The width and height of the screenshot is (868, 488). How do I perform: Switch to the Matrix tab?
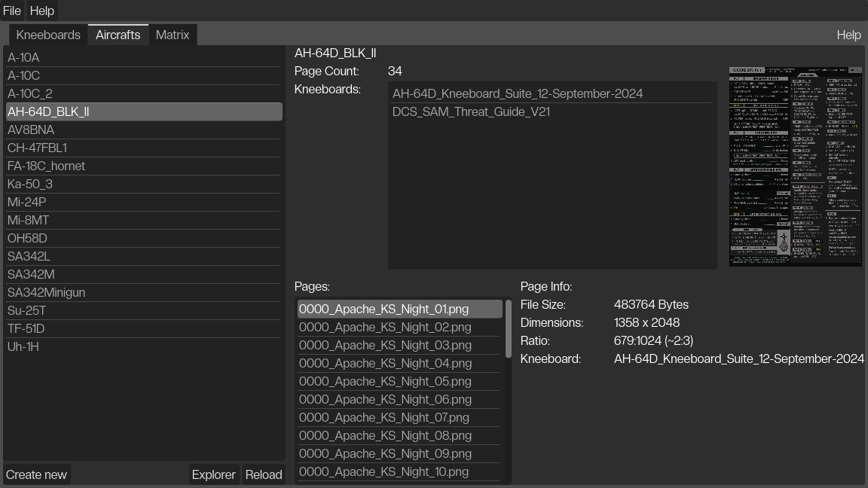[173, 35]
